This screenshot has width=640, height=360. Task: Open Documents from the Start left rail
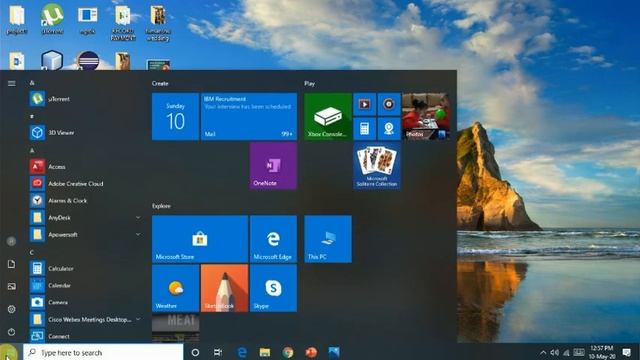tap(11, 264)
